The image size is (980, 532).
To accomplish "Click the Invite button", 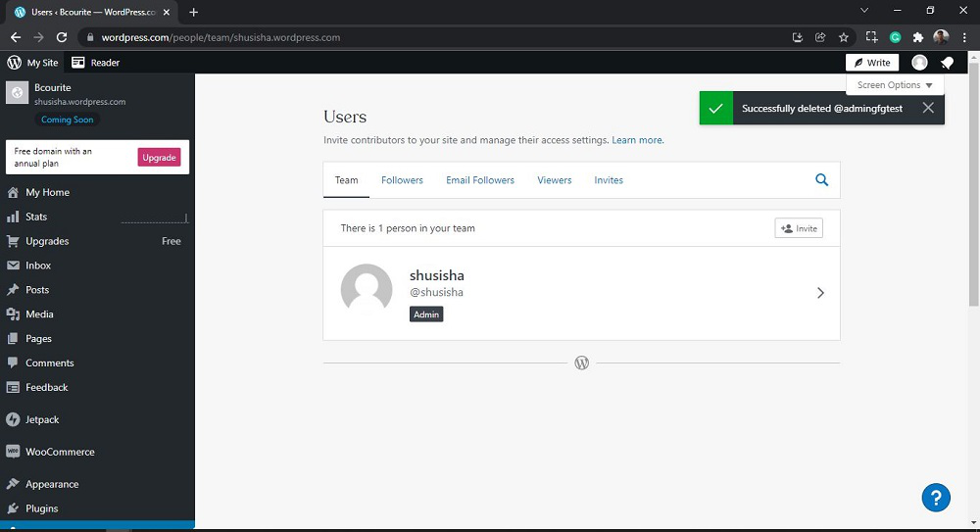I will point(799,228).
